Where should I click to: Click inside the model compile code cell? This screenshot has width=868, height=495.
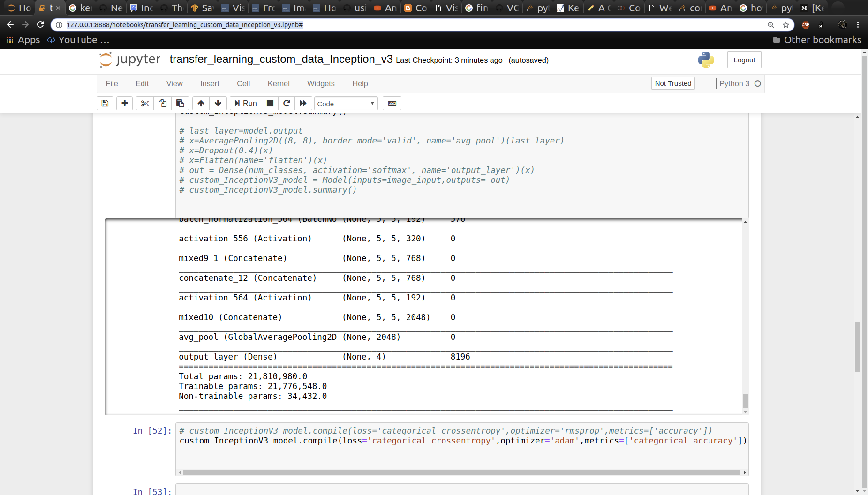(x=422, y=441)
